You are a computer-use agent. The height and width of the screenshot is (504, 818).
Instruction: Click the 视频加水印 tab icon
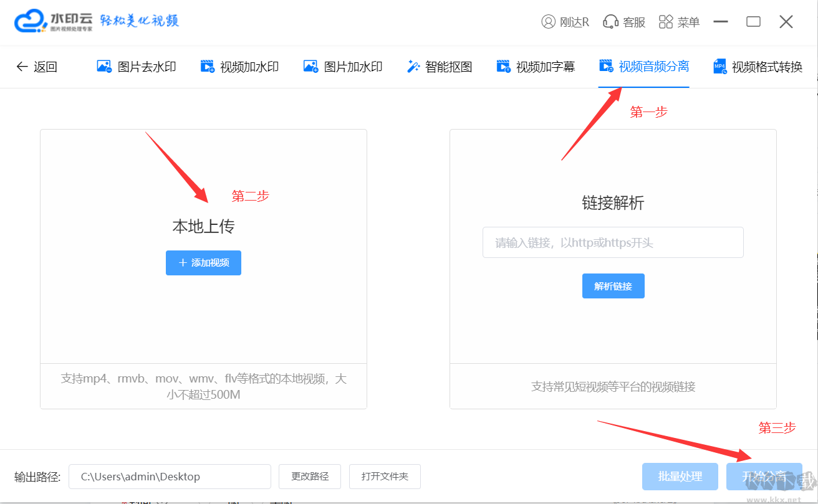(x=208, y=66)
